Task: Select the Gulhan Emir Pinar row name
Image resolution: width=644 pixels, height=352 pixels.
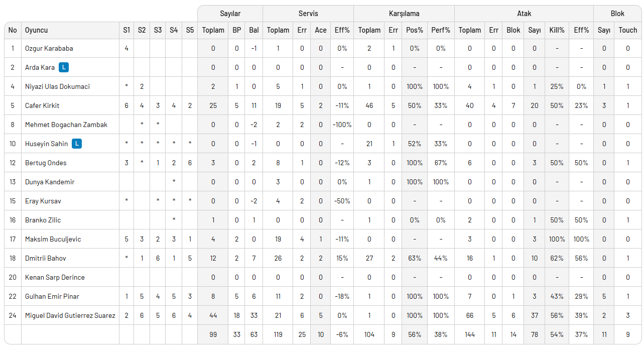Action: 52,296
